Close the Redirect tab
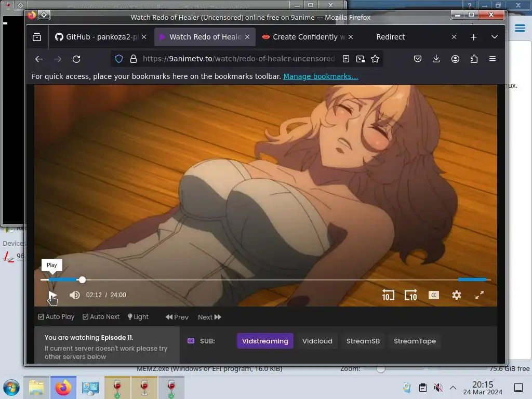 pos(454,37)
